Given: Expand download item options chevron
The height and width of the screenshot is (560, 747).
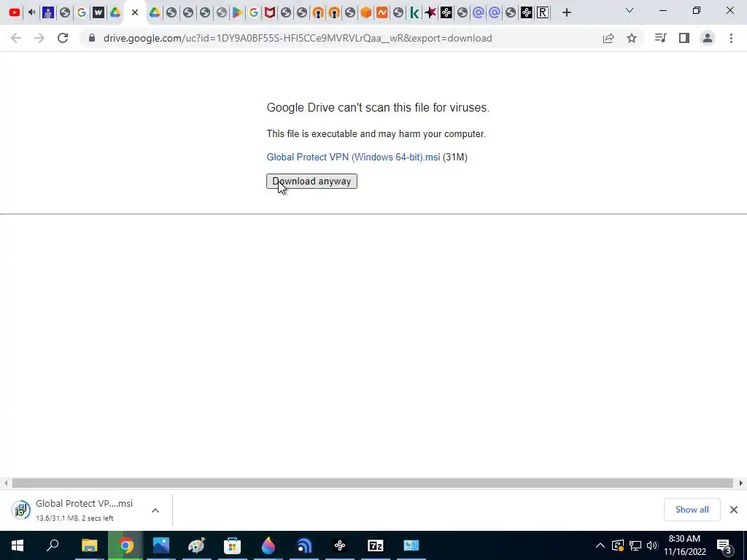Looking at the screenshot, I should (x=155, y=510).
